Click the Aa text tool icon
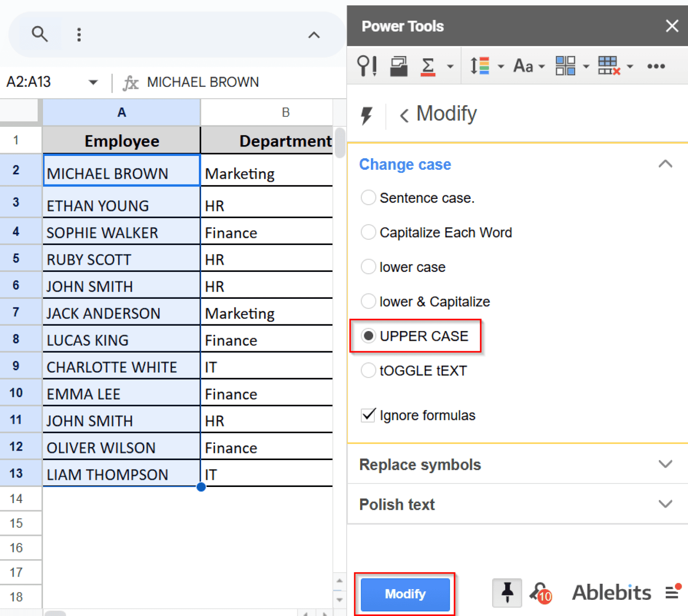Screen dimensions: 688x616 pyautogui.click(x=523, y=66)
